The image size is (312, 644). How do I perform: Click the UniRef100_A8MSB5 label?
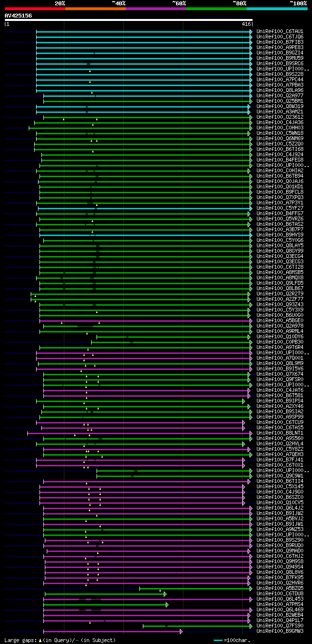coord(280,272)
